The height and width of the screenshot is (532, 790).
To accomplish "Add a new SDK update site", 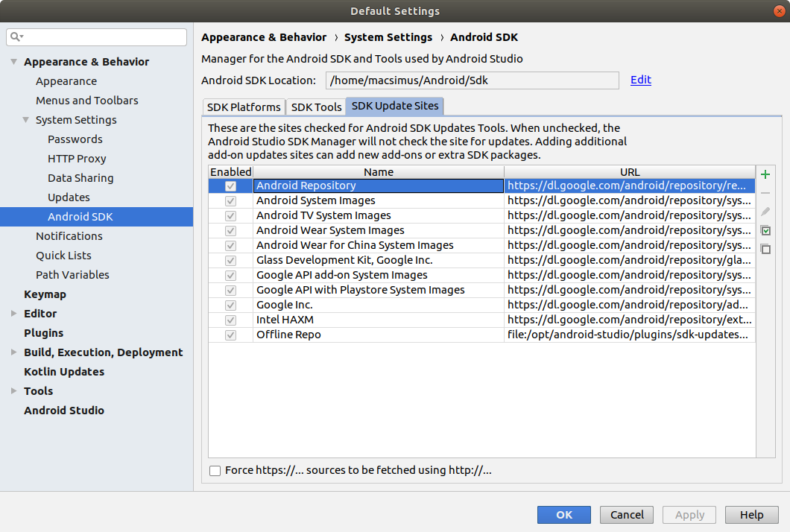I will point(765,175).
